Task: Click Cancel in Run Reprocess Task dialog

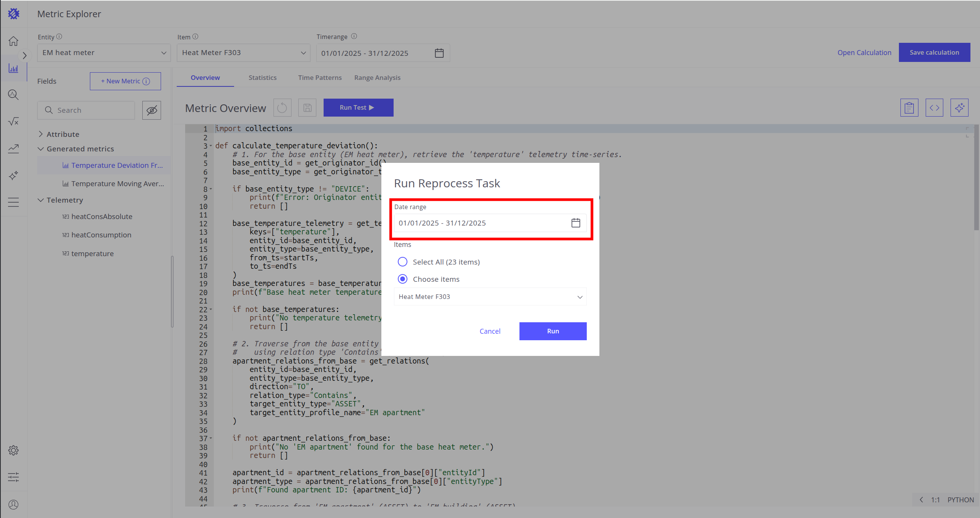Action: point(490,331)
